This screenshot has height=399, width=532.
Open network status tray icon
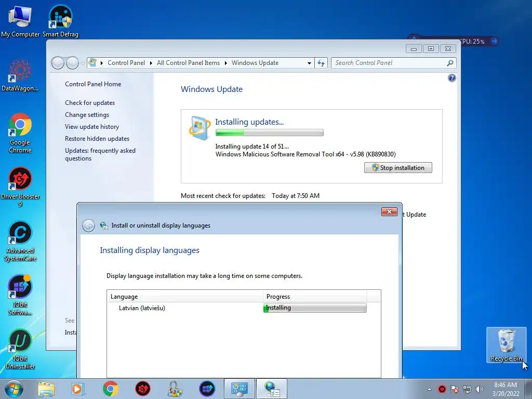tap(467, 389)
